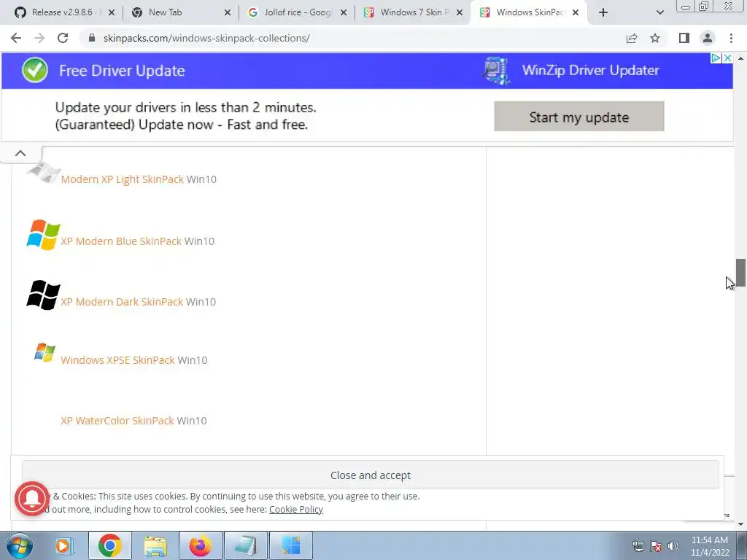Open the Modern XP Light SkinPack link
The width and height of the screenshot is (747, 560).
click(122, 179)
